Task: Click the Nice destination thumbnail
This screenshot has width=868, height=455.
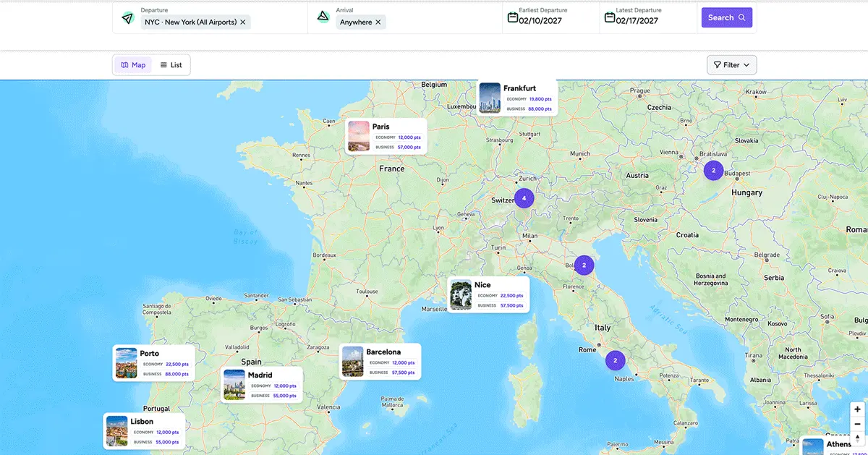Action: 461,294
